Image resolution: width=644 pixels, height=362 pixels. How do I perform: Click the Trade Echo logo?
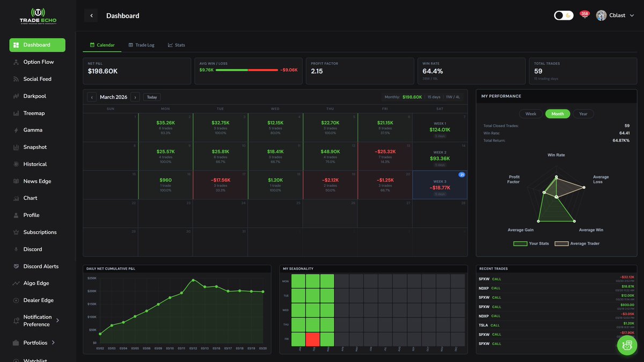click(x=38, y=16)
